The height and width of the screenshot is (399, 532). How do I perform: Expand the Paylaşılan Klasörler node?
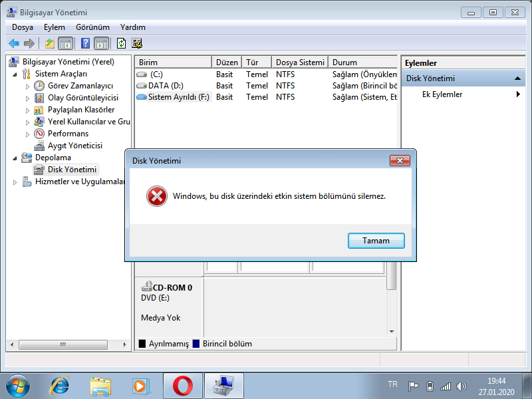pyautogui.click(x=27, y=110)
